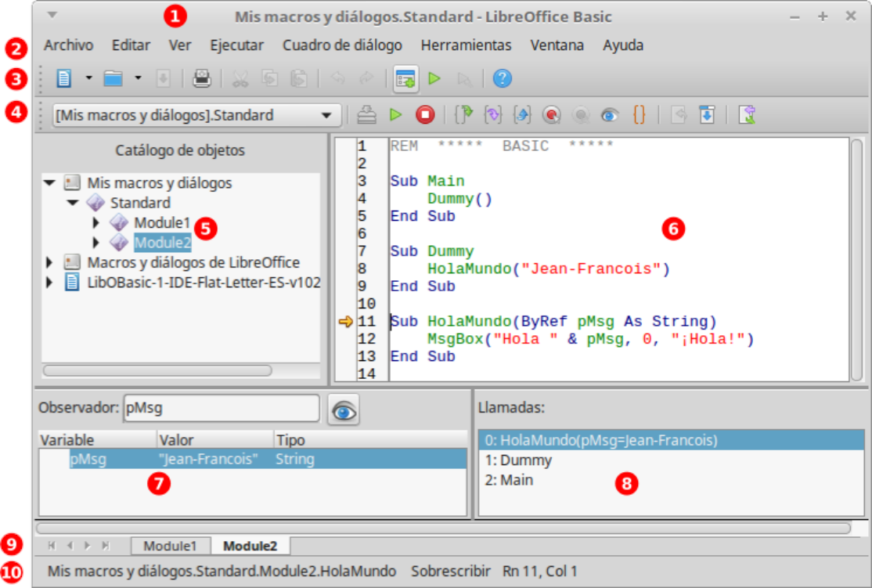Click the New document icon

(64, 78)
